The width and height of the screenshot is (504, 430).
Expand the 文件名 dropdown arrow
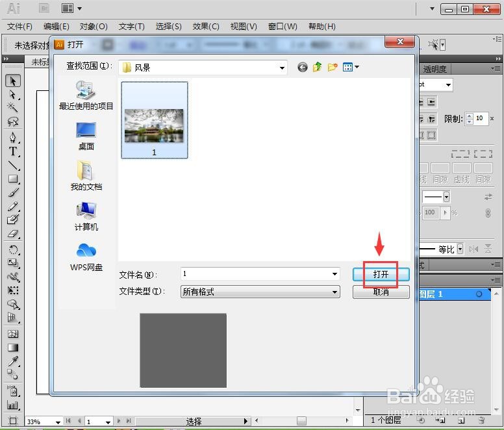[334, 274]
